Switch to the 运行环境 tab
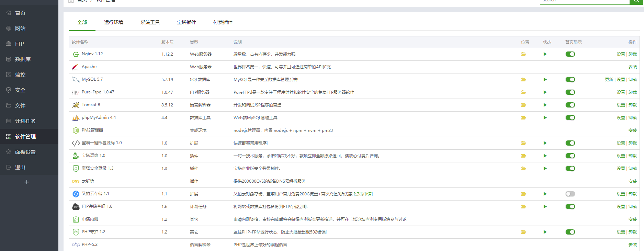Image resolution: width=644 pixels, height=251 pixels. click(114, 22)
